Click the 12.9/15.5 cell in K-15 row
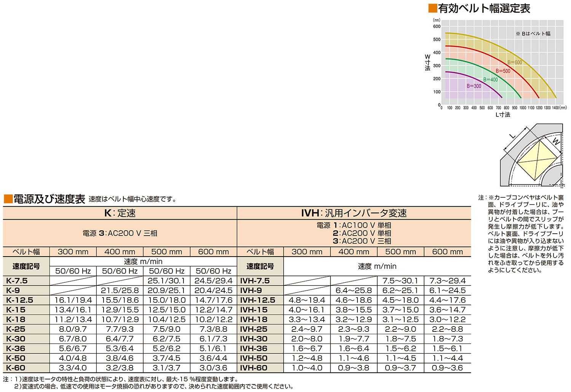The image size is (571, 392). [x=120, y=310]
